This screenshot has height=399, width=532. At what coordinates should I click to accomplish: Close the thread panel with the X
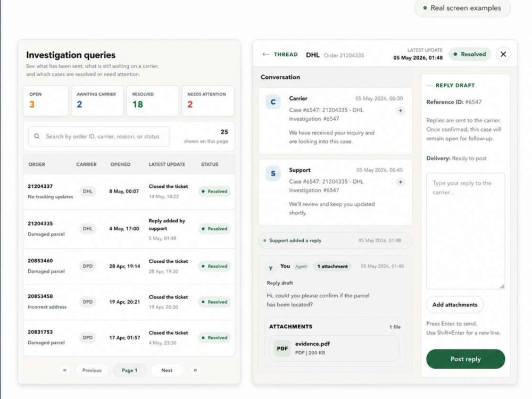pos(503,54)
